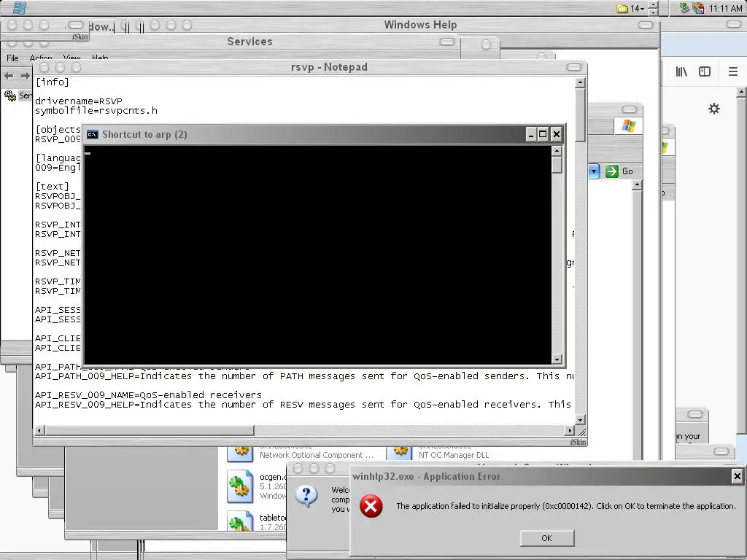
Task: Click the command prompt scrollbar thumb
Action: [x=557, y=165]
